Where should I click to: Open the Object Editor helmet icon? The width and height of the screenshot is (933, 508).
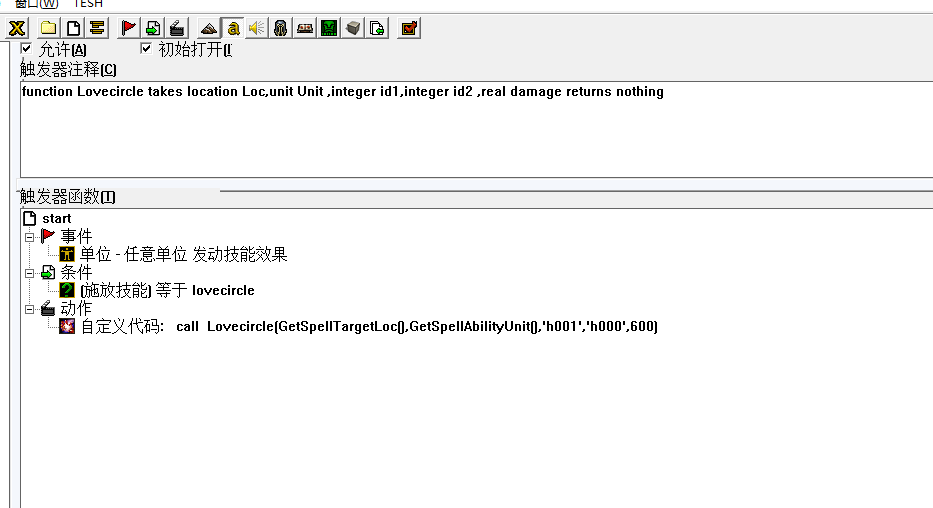click(x=281, y=28)
